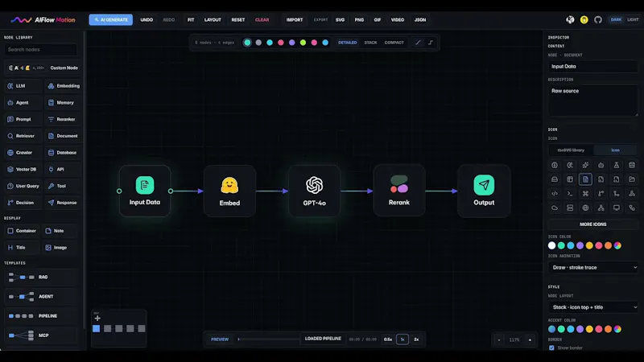
Task: Add a Prompt node
Action: 23,119
